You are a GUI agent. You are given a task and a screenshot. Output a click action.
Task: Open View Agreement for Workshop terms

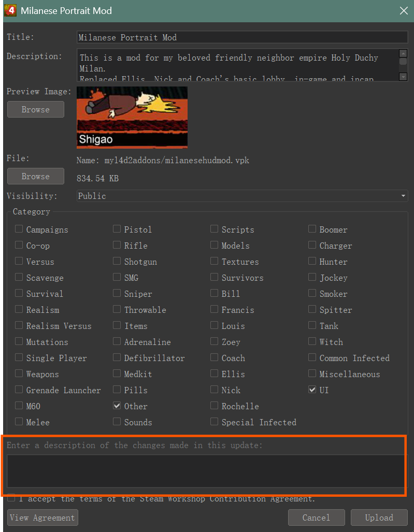(x=42, y=517)
